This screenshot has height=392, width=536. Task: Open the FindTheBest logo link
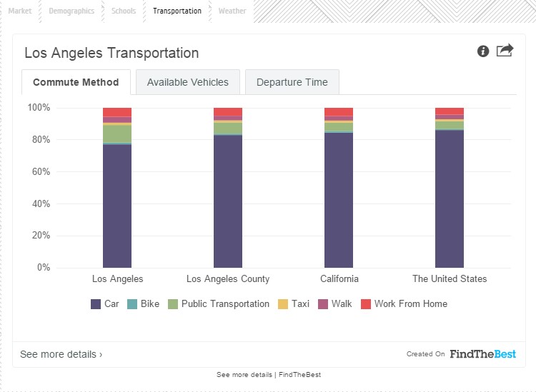click(x=482, y=354)
